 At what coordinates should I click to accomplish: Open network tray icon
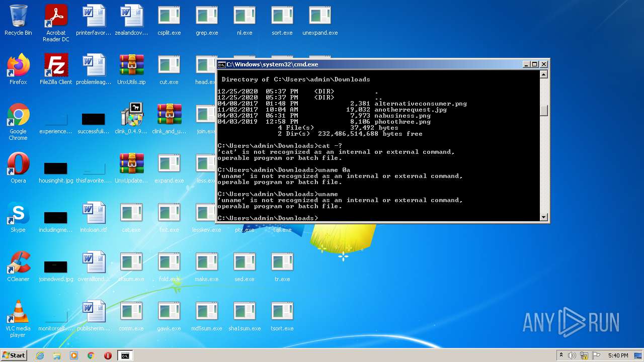coord(584,355)
